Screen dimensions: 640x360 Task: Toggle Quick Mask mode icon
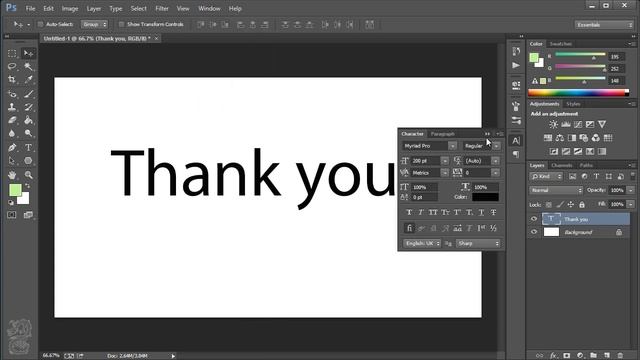tap(11, 215)
